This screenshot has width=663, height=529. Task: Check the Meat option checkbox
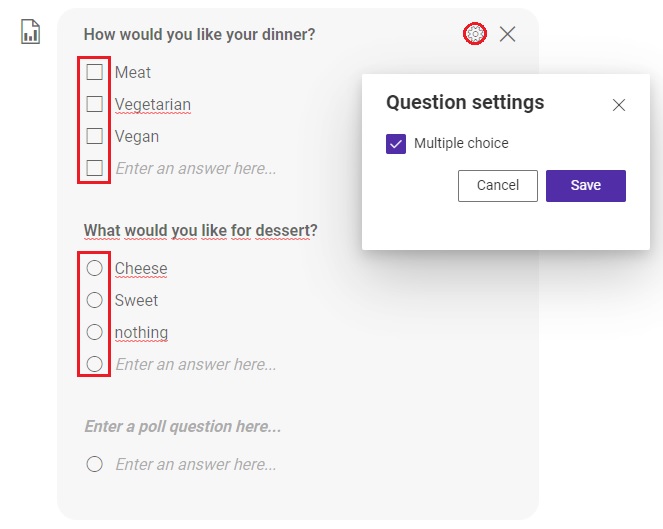coord(94,72)
